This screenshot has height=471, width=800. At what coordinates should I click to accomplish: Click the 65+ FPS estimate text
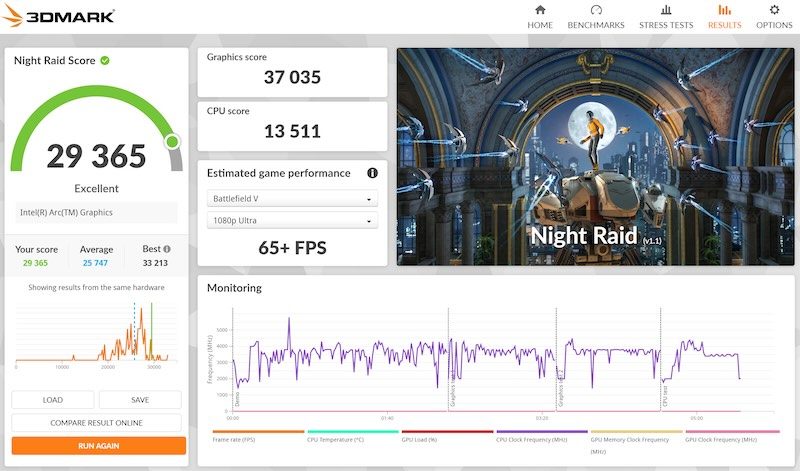pyautogui.click(x=292, y=248)
